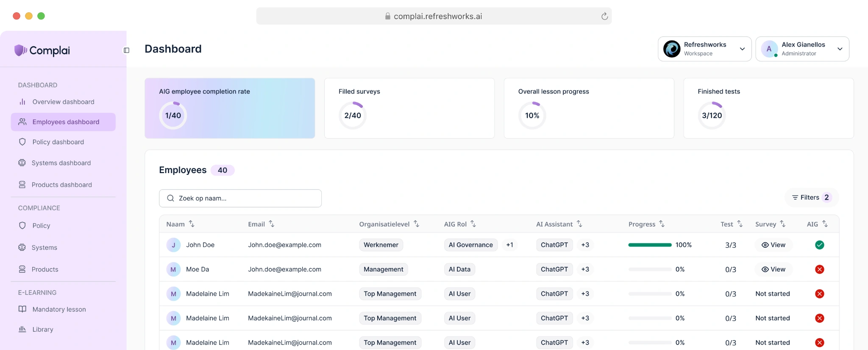Expand John Doe's +3 AI Assistant list
The image size is (868, 350).
point(585,245)
